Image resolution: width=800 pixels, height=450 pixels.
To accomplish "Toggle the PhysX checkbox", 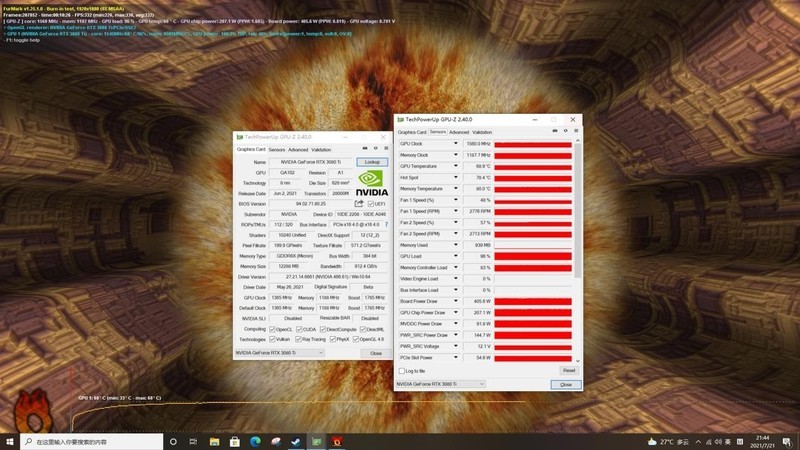I will tap(333, 339).
